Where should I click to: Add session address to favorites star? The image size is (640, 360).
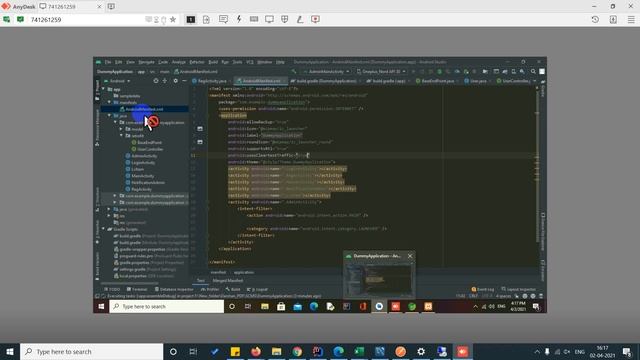173,19
